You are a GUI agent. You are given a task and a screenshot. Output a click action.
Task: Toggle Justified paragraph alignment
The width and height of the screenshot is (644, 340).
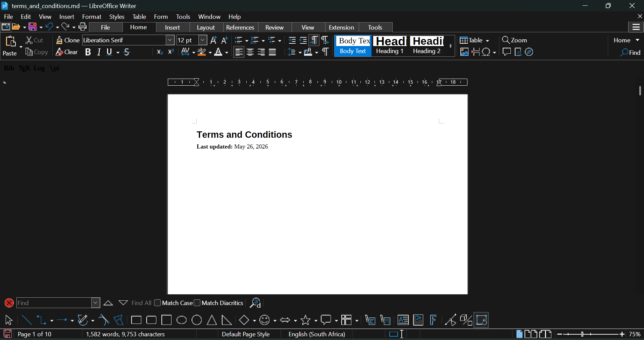click(x=272, y=52)
